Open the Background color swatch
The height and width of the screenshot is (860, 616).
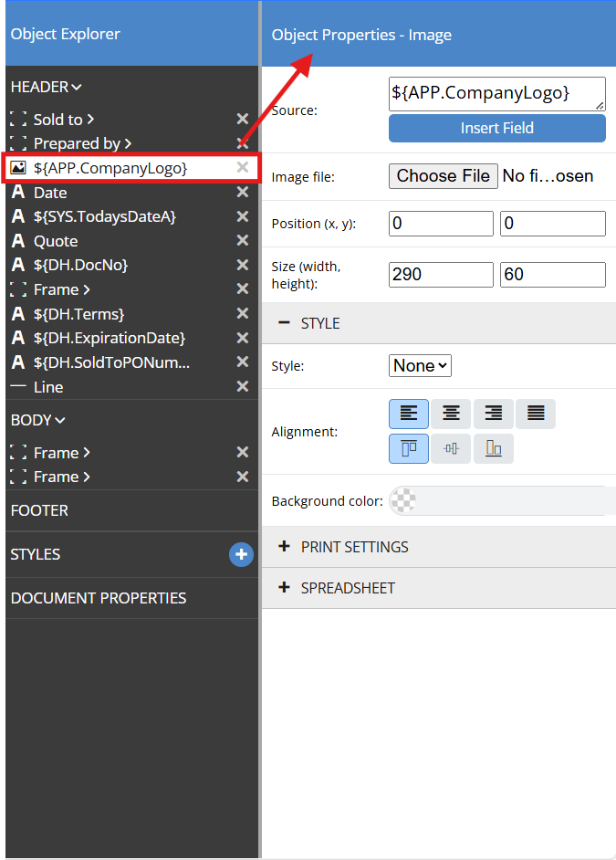404,500
